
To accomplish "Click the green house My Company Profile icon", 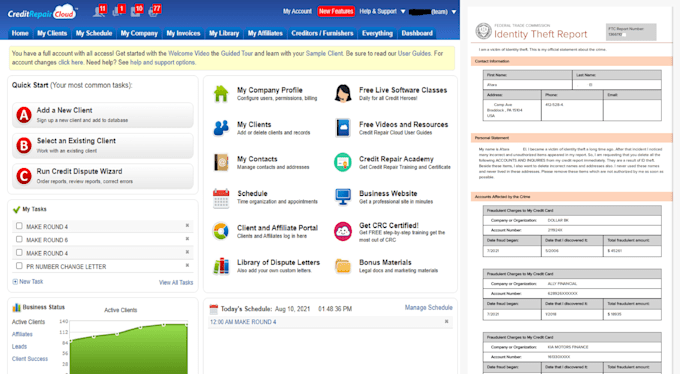I will pyautogui.click(x=221, y=93).
